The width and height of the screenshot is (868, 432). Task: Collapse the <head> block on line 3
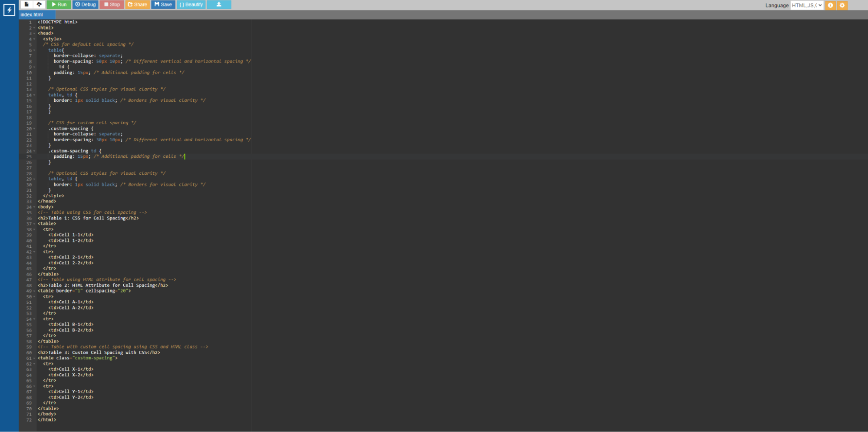(34, 33)
